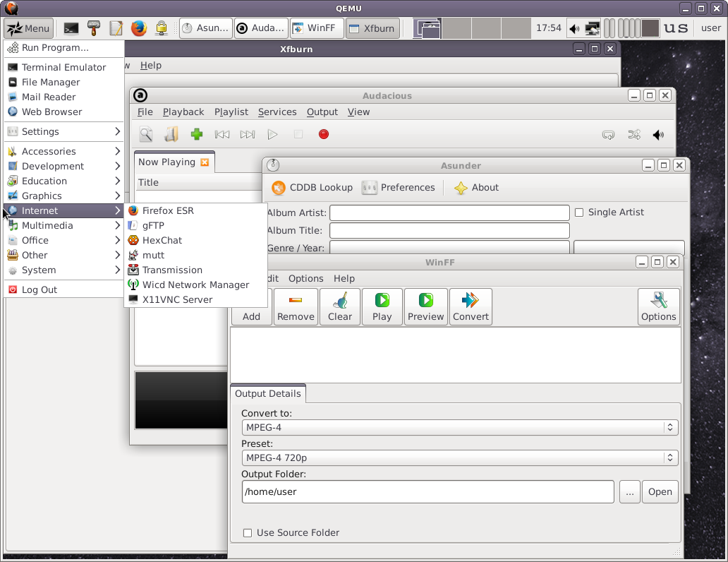Choose Log Out from the menu
Image resolution: width=728 pixels, height=562 pixels.
pos(63,289)
